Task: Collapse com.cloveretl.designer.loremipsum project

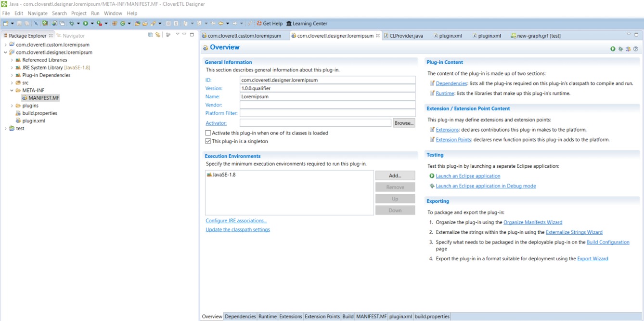Action: [x=5, y=52]
